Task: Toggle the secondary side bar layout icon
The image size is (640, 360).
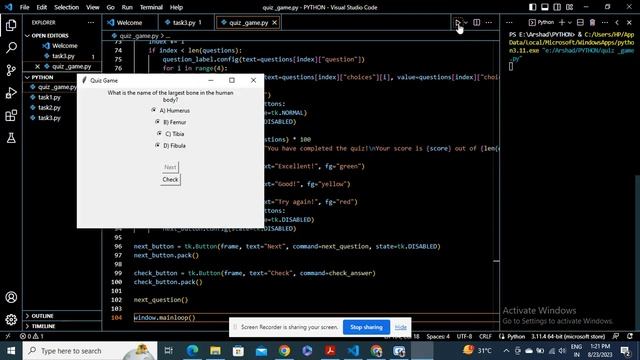Action: coord(557,7)
